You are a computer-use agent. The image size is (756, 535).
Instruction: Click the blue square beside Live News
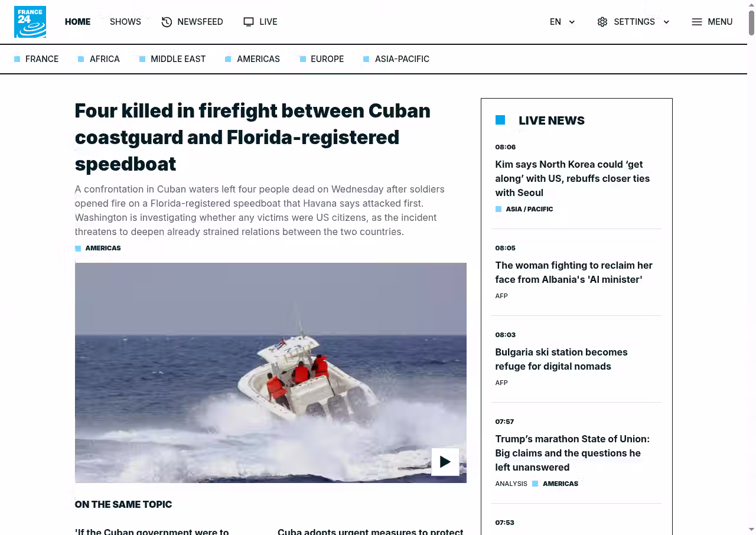(x=500, y=120)
